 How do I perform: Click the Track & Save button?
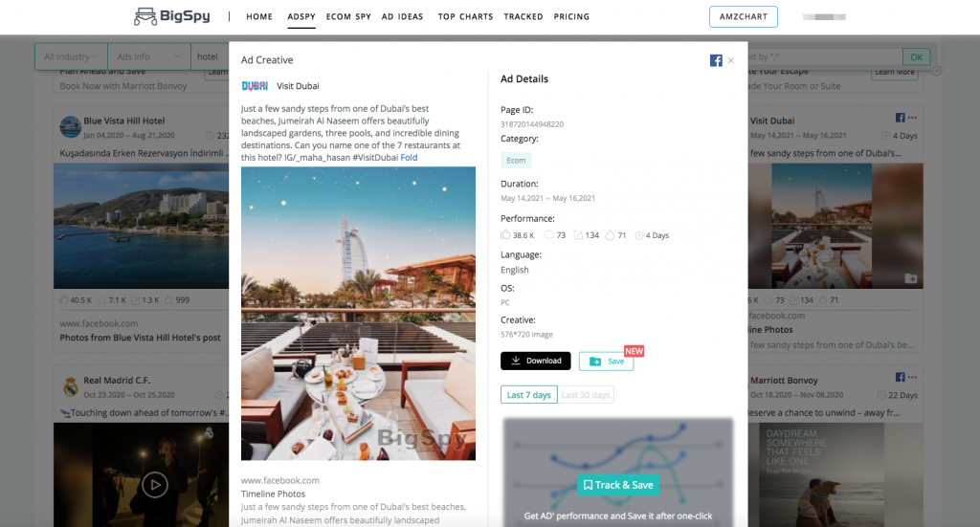pyautogui.click(x=618, y=485)
